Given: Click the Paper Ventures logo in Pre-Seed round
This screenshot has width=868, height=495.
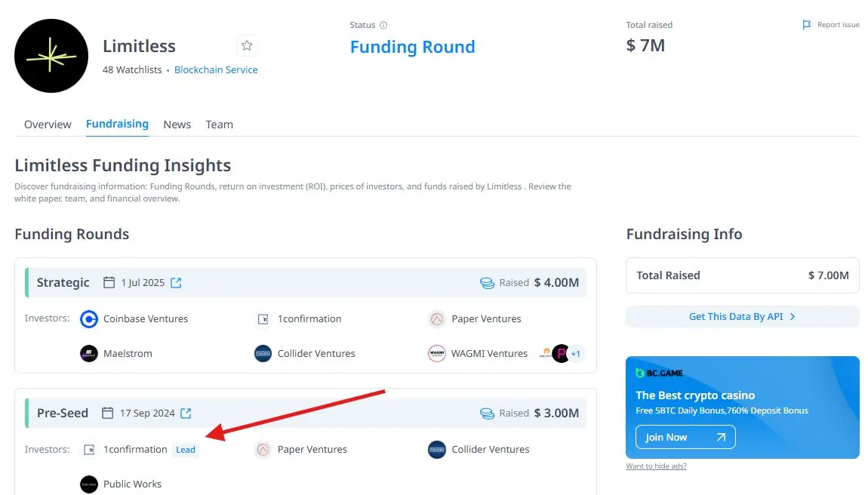Looking at the screenshot, I should click(x=263, y=450).
